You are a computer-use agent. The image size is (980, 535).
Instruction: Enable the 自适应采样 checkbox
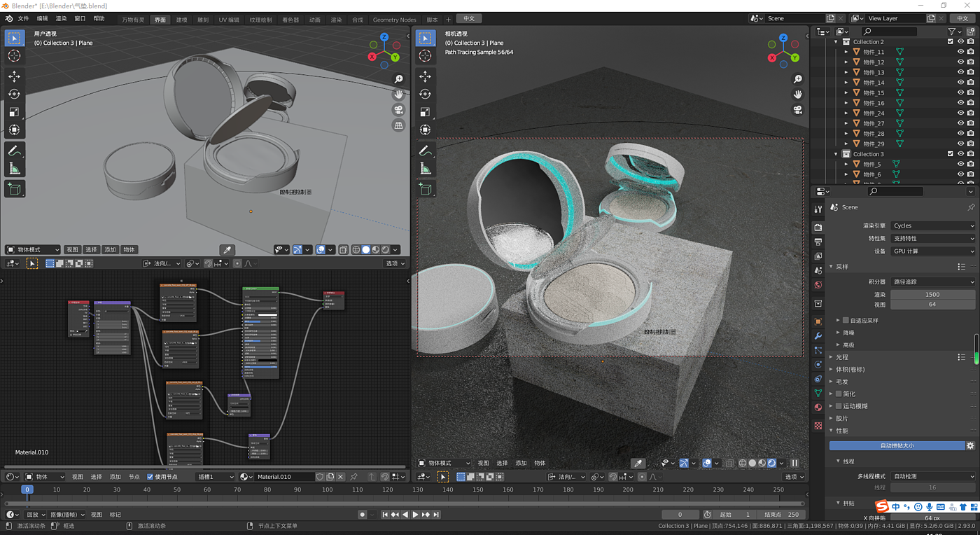[846, 321]
